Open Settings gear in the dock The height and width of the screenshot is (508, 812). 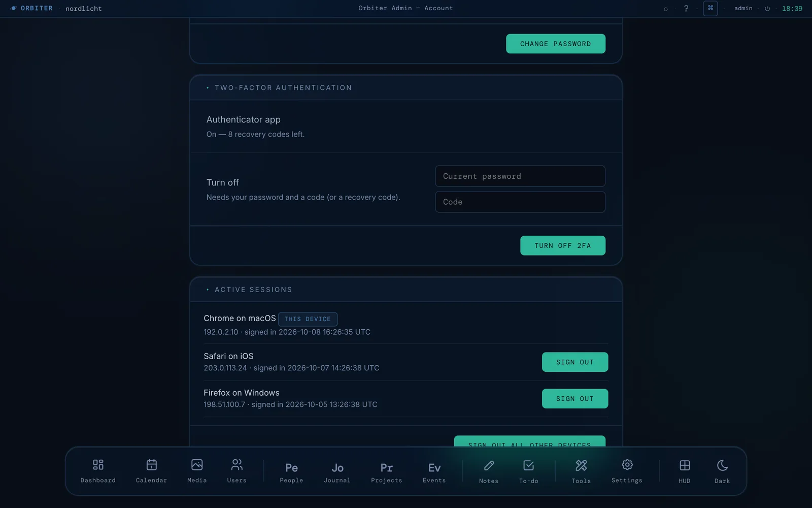click(x=627, y=471)
